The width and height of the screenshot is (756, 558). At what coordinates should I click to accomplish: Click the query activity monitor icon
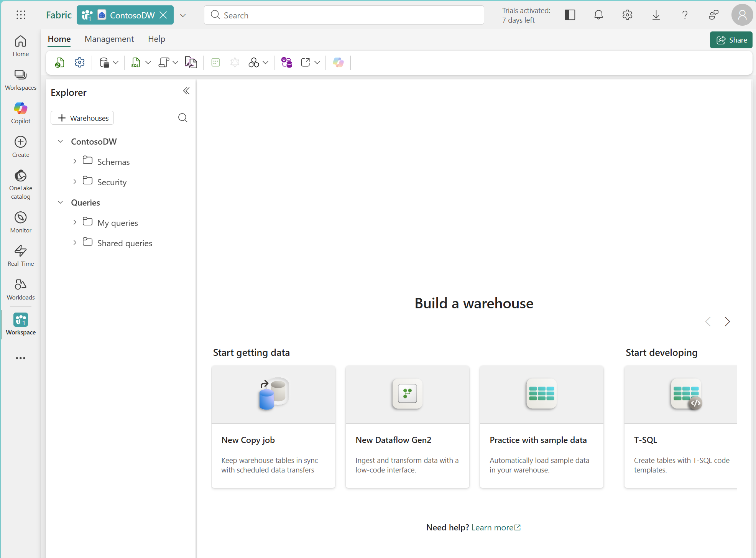(x=191, y=63)
